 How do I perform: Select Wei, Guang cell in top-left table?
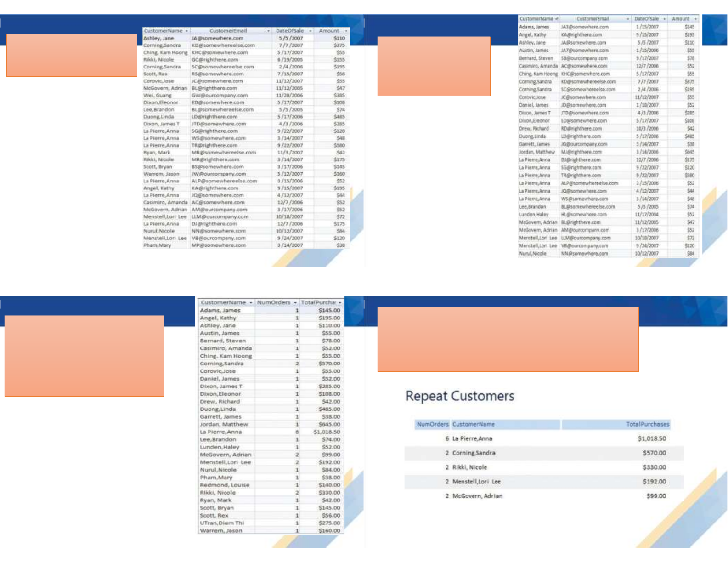pyautogui.click(x=157, y=96)
